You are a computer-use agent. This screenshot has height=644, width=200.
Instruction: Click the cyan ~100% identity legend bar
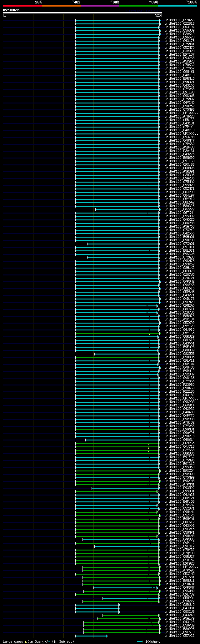click(x=177, y=6)
